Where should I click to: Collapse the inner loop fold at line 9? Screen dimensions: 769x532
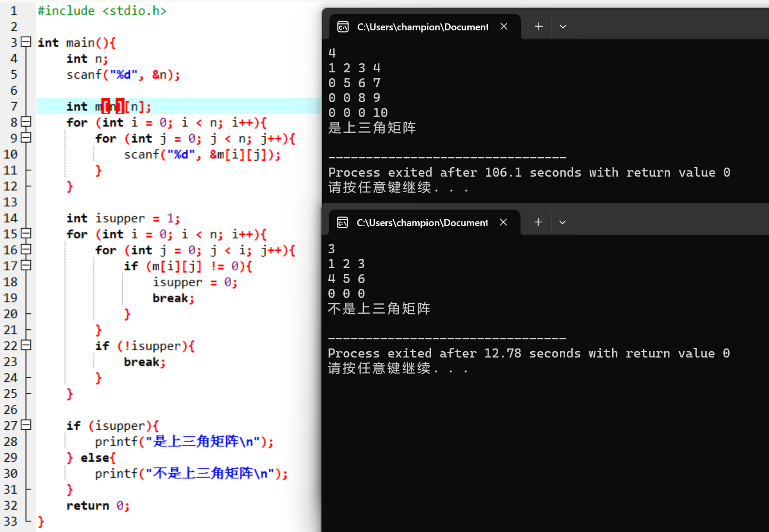point(26,138)
